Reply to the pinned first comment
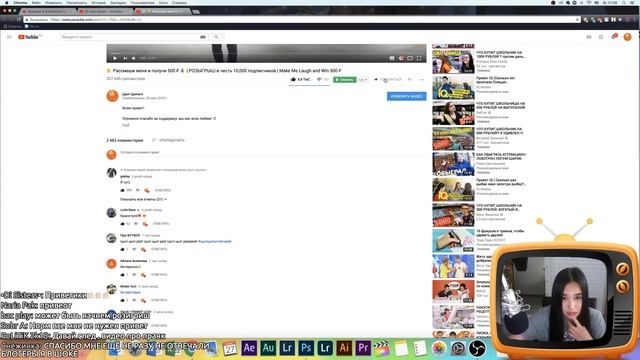The image size is (640, 360). pyautogui.click(x=163, y=190)
